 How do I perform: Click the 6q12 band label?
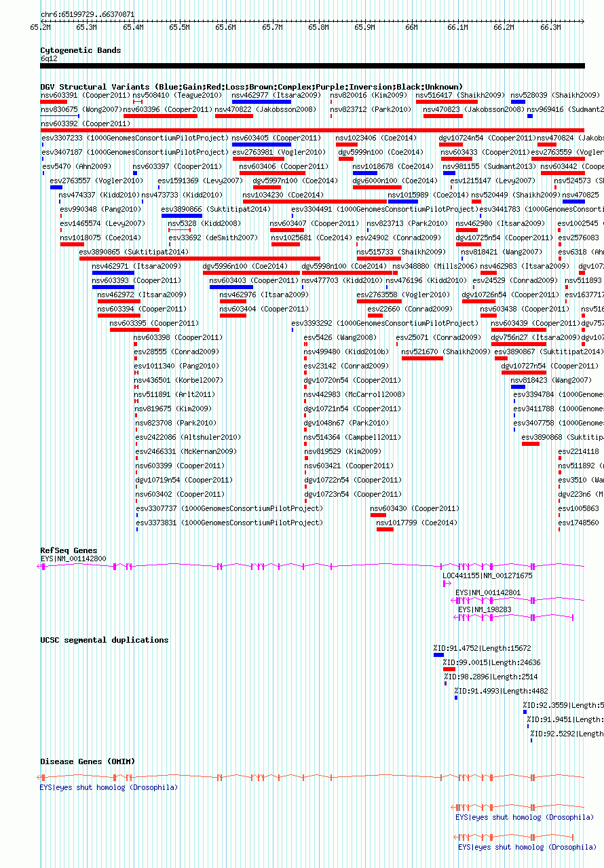pyautogui.click(x=49, y=58)
